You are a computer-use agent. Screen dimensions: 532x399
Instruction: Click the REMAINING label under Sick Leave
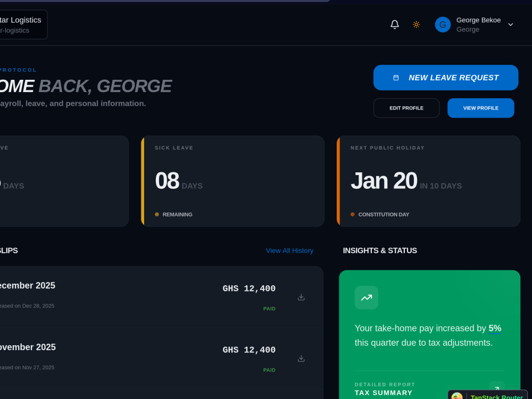coord(178,214)
